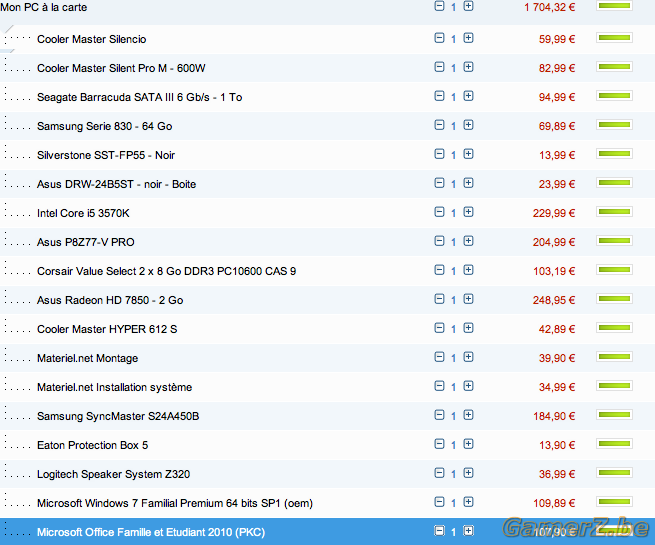This screenshot has width=655, height=545.
Task: Increase Samsung SyncMaster S24A450B quantity
Action: point(468,415)
